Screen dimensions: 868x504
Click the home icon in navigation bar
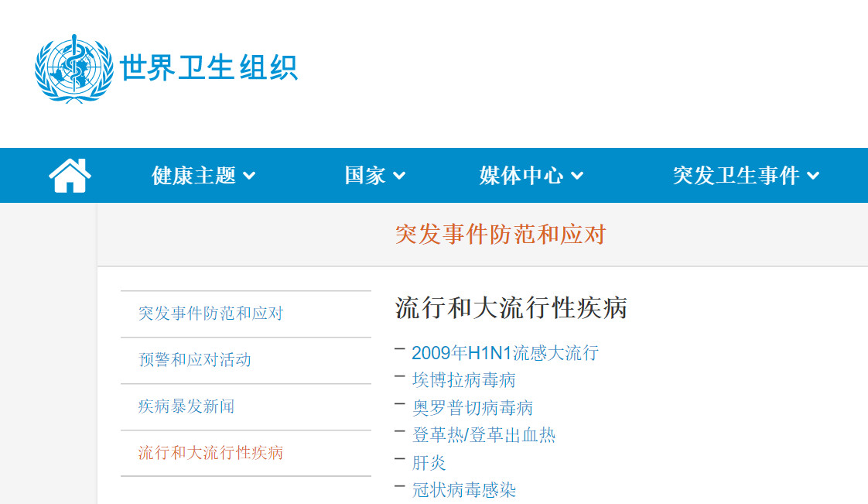[70, 176]
